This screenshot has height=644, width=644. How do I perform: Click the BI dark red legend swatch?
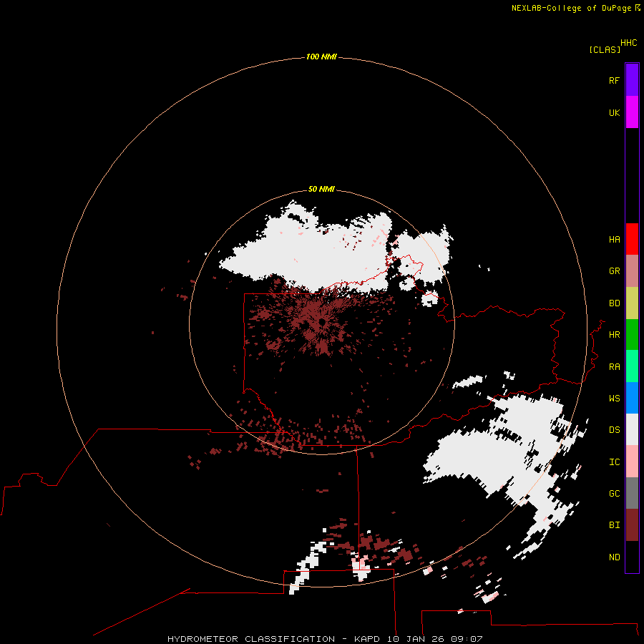[x=632, y=525]
